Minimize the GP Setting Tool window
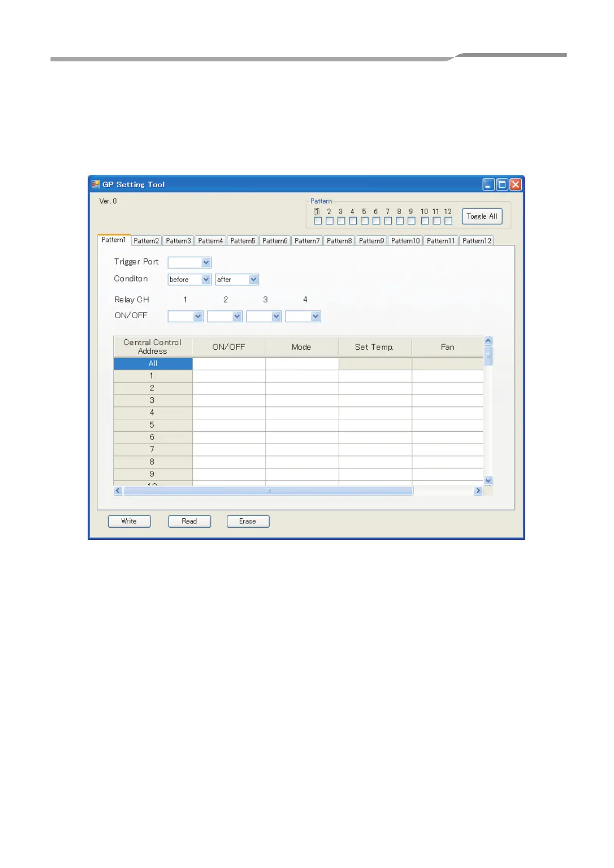The height and width of the screenshot is (868, 614). tap(488, 184)
